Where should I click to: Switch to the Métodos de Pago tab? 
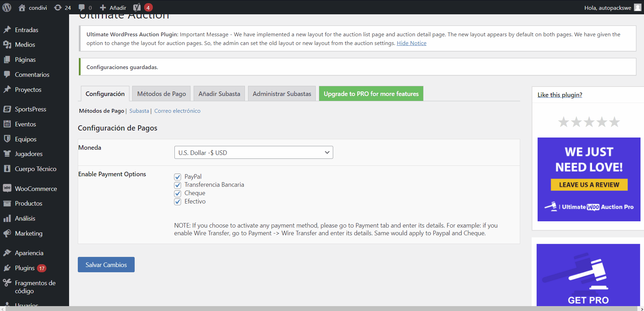click(x=161, y=94)
